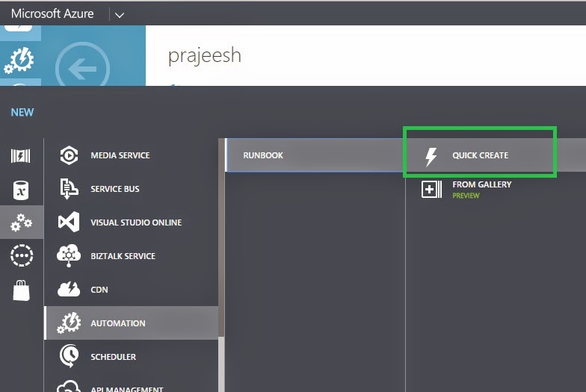
Task: Click the Scheduler clock icon
Action: coord(69,356)
